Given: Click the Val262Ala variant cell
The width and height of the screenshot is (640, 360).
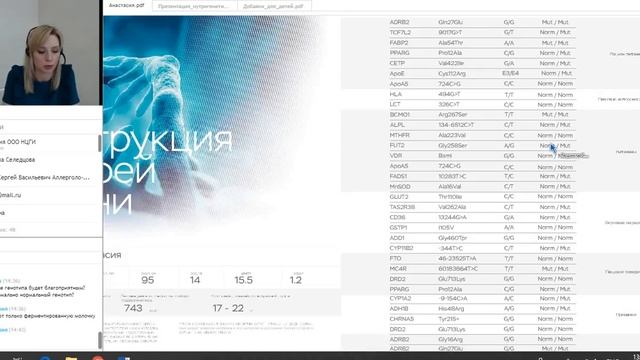Looking at the screenshot, I should (452, 207).
